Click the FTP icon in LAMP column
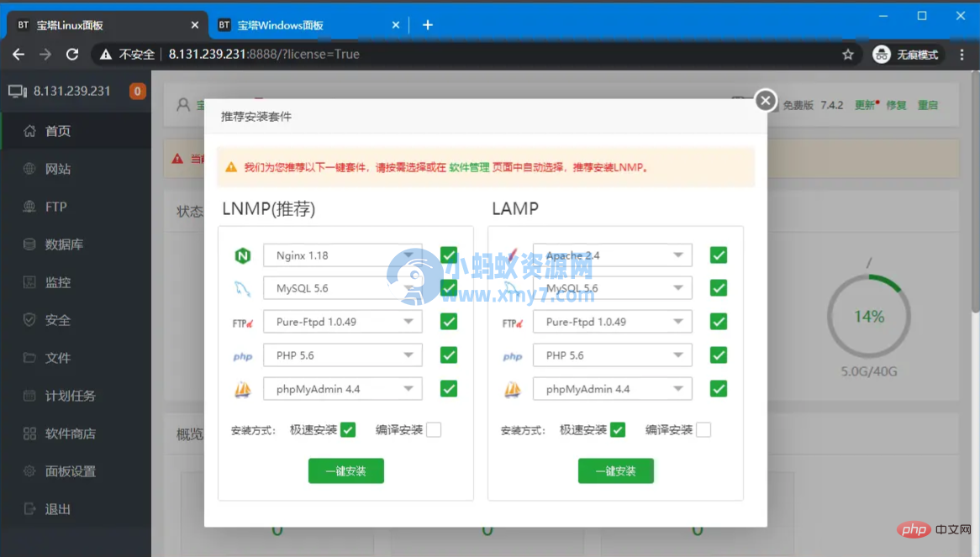The height and width of the screenshot is (557, 980). coord(513,323)
